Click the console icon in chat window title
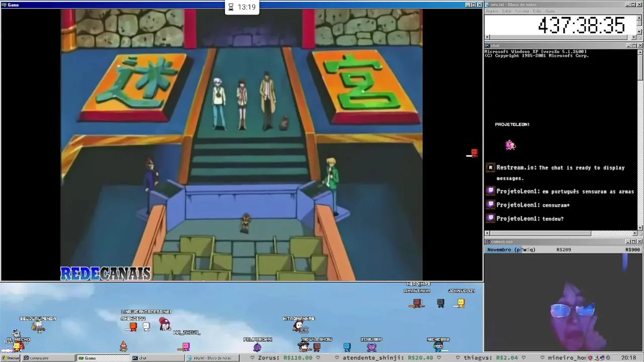 pyautogui.click(x=488, y=45)
